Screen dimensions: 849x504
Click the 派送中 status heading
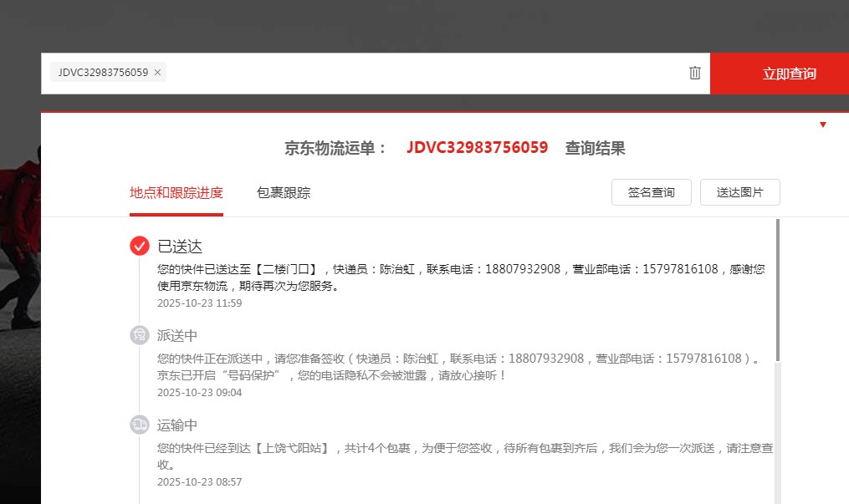click(177, 336)
